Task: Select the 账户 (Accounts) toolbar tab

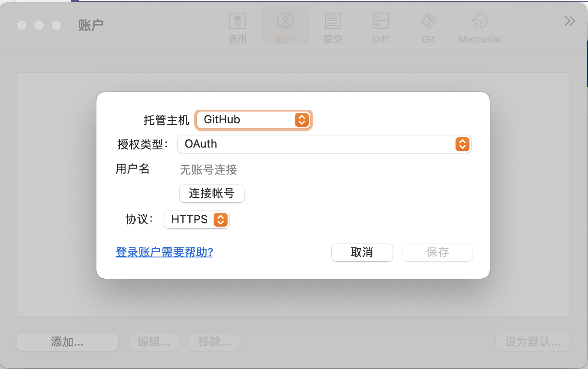Action: [x=285, y=26]
